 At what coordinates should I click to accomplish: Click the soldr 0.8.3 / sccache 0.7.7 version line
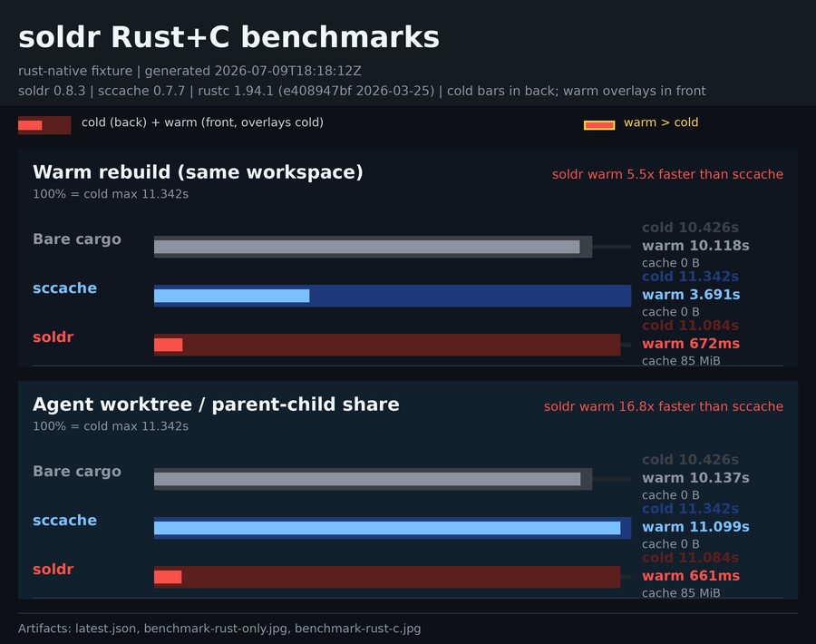[362, 91]
